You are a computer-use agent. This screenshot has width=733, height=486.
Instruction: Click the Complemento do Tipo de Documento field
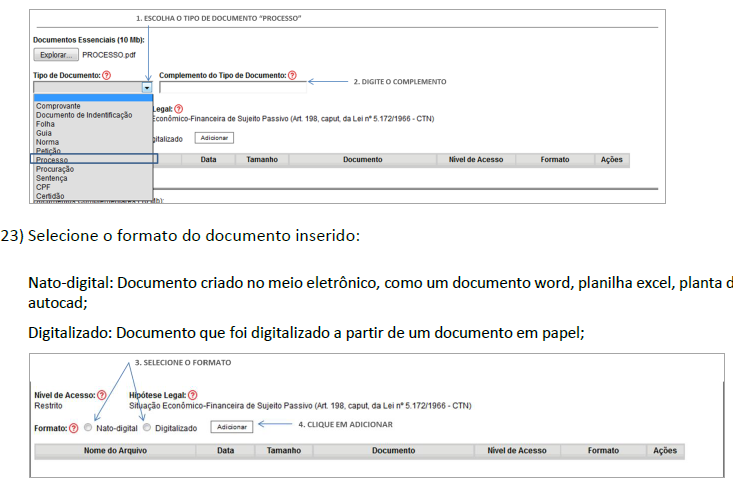231,88
